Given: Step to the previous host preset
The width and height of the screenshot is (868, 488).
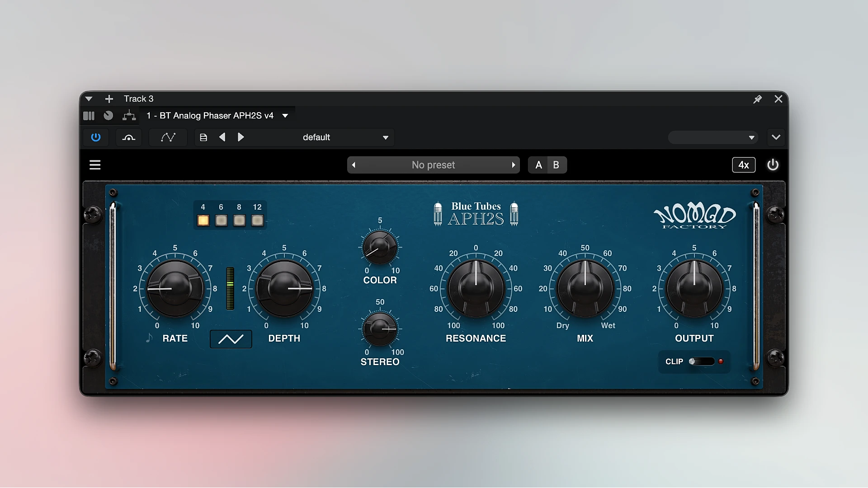Looking at the screenshot, I should coord(222,137).
